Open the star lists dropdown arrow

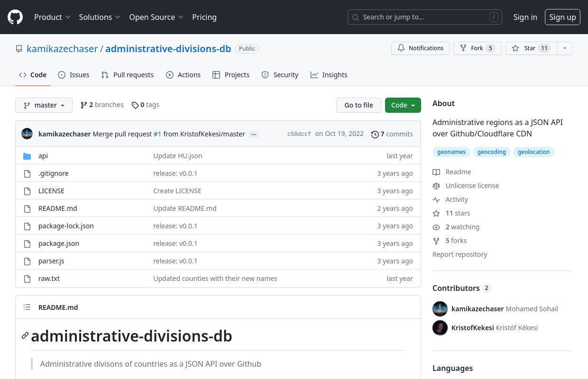click(564, 48)
